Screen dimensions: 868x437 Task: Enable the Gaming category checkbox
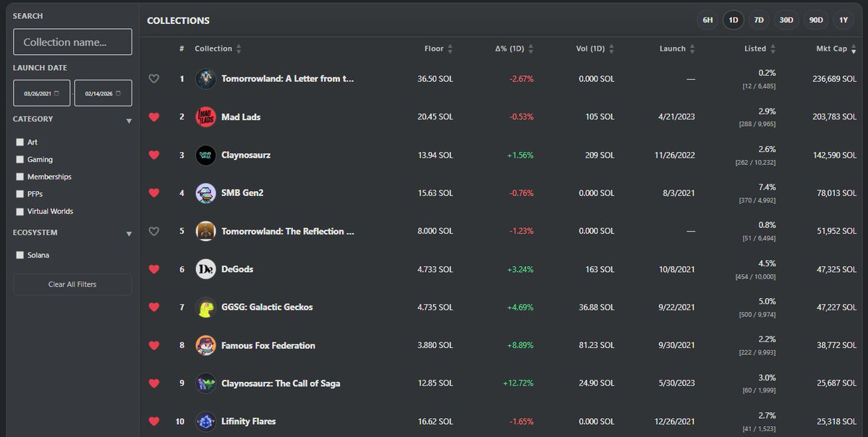[20, 160]
